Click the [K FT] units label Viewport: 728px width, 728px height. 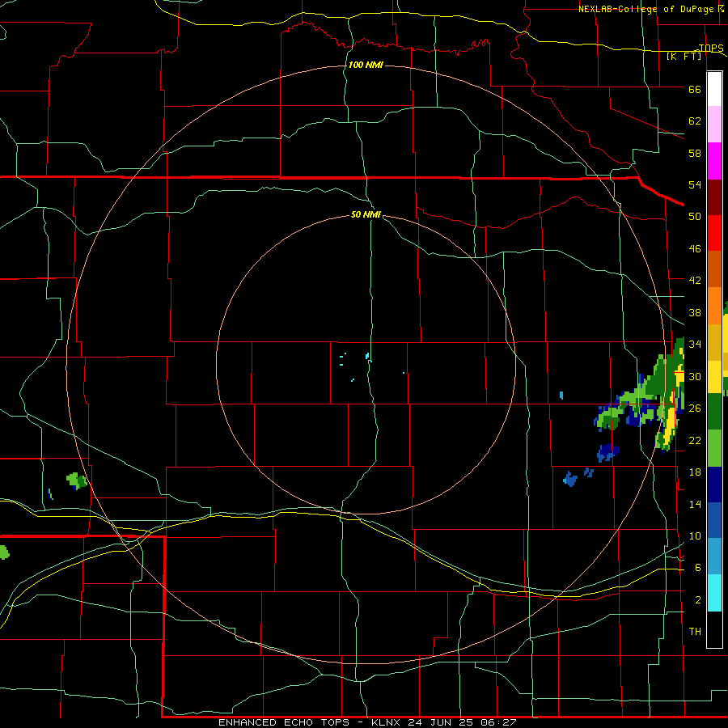coord(684,56)
